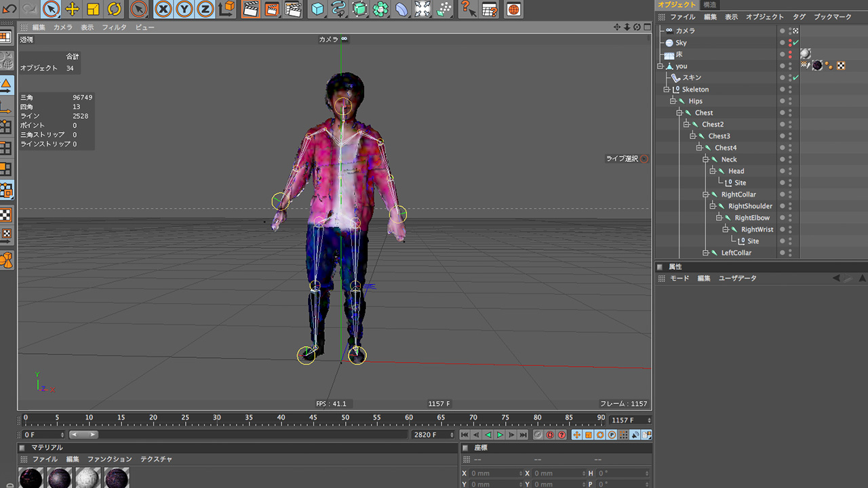Activate the Rotate tool in top toolbar
868x488 pixels.
114,9
